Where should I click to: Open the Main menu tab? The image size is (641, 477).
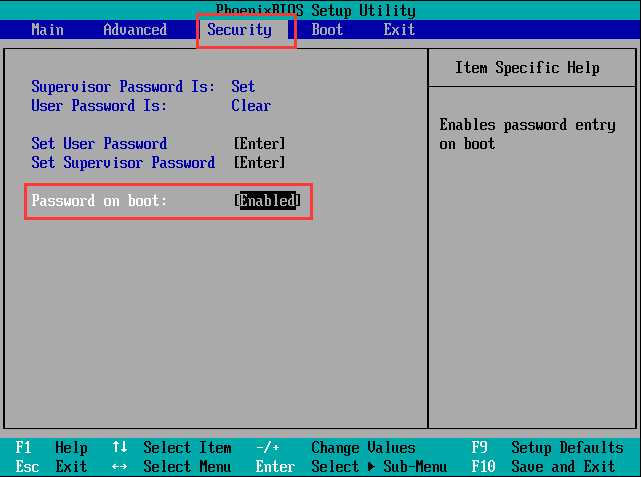47,29
